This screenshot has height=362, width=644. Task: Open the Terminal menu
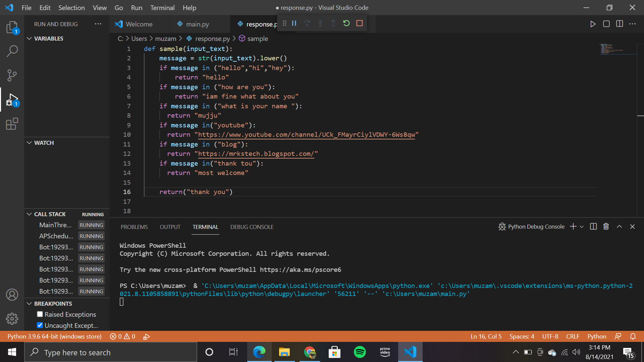tap(162, 7)
